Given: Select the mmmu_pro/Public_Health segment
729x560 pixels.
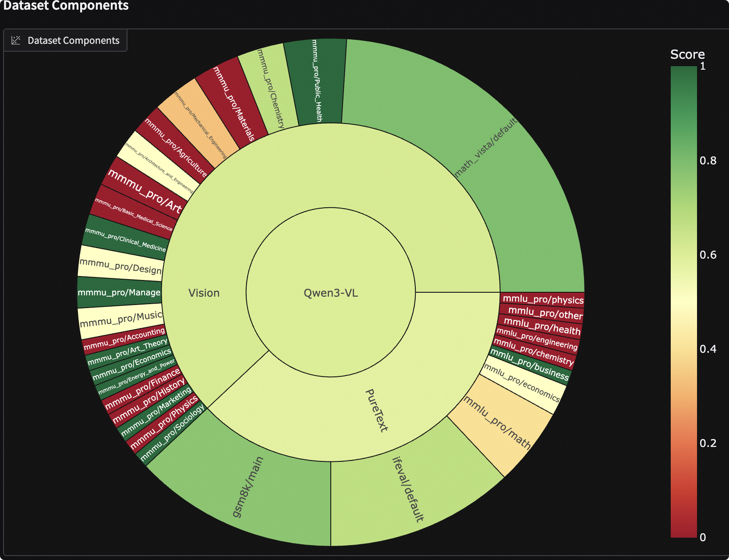Looking at the screenshot, I should [x=316, y=81].
